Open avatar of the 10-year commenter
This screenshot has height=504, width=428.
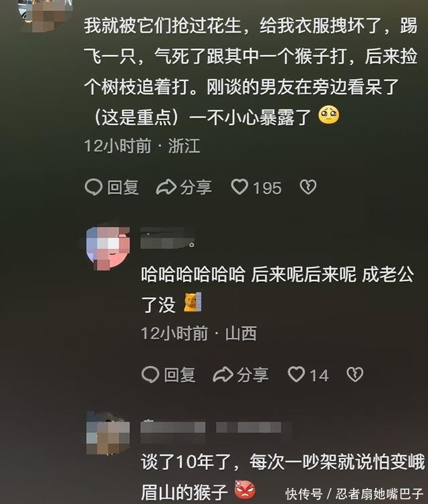click(108, 433)
